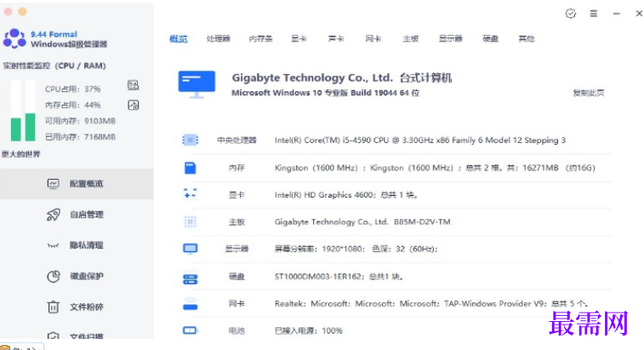Screen dimensions: 644x350
Task: Click the 显示器 row label
Action: pos(237,249)
